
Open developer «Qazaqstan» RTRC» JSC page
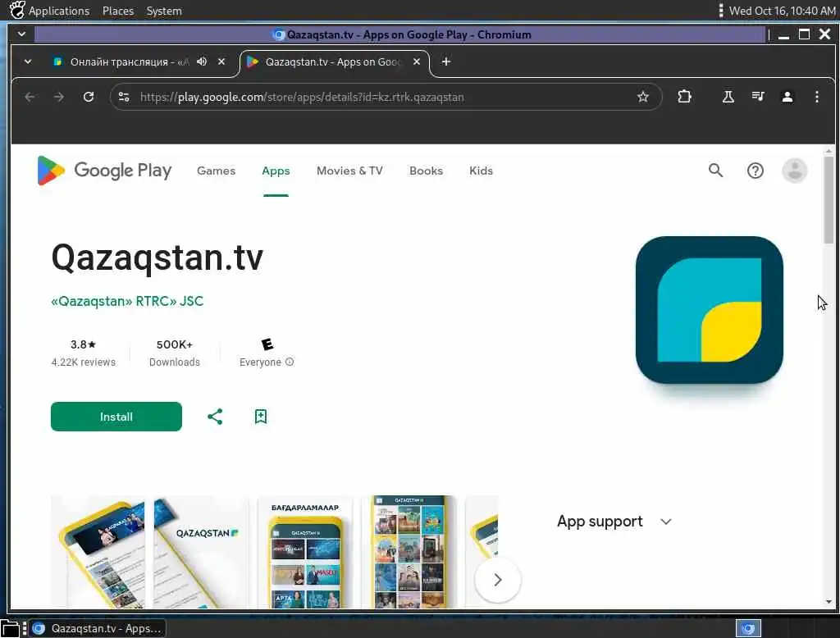click(x=127, y=301)
